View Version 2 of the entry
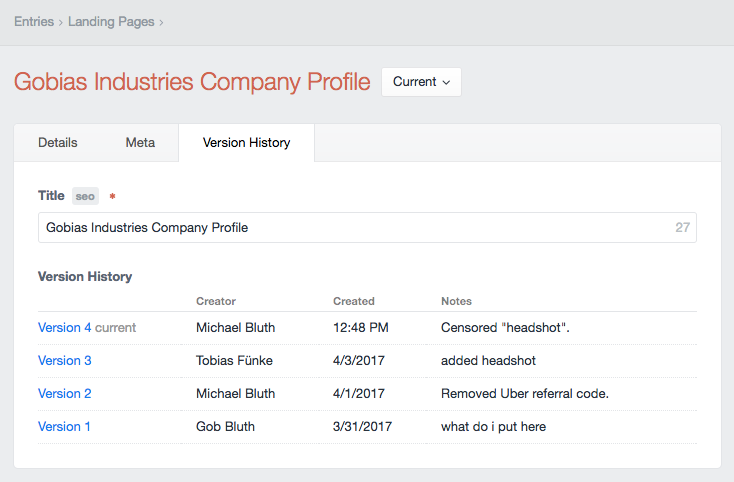Image resolution: width=734 pixels, height=482 pixels. [65, 393]
